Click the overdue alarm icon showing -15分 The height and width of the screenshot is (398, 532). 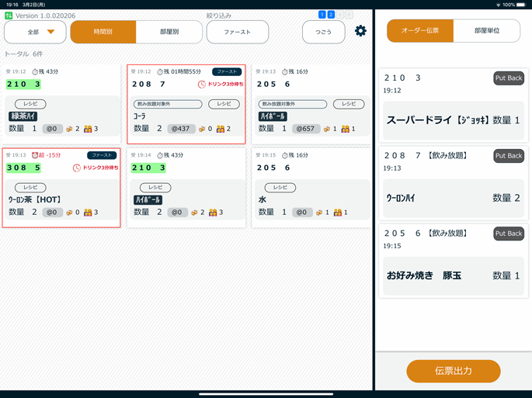(x=35, y=155)
